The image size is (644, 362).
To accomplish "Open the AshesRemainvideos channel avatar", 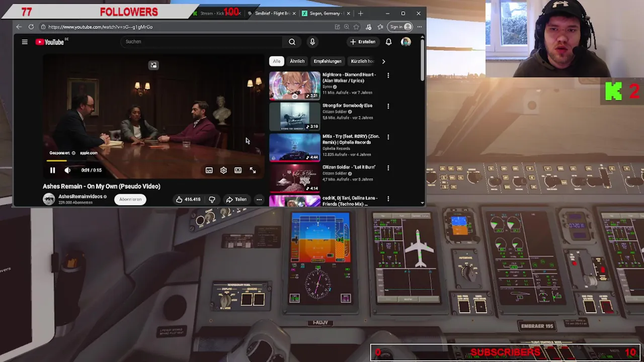I will 49,199.
